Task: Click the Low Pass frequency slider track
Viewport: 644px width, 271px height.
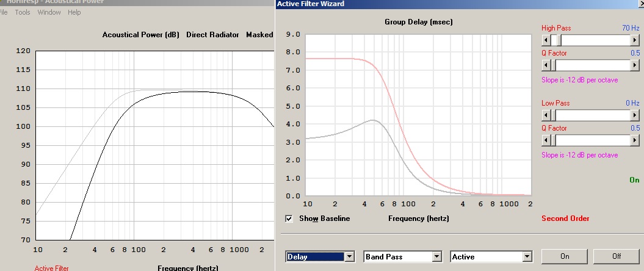Action: (591, 115)
